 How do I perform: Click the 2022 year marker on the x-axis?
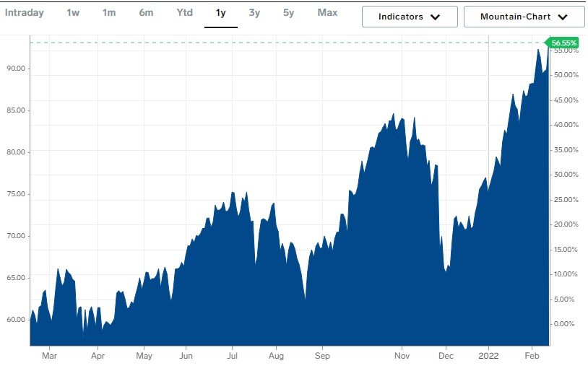(x=489, y=356)
